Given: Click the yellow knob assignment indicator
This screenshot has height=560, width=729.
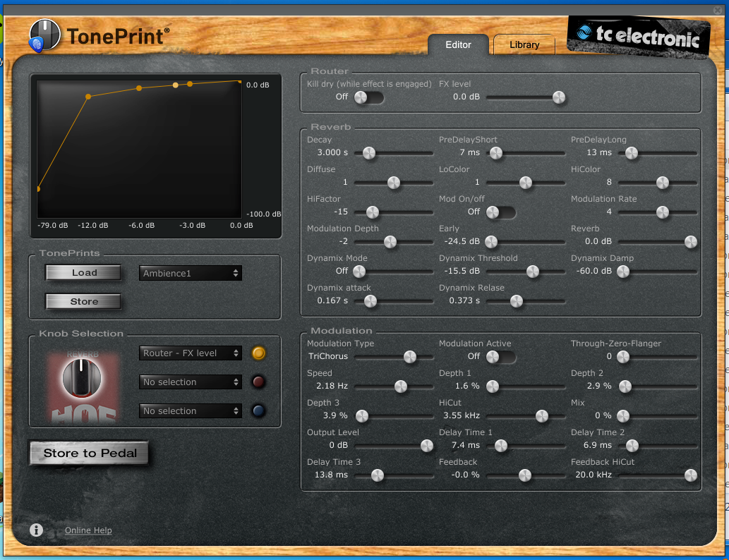Looking at the screenshot, I should pyautogui.click(x=258, y=353).
